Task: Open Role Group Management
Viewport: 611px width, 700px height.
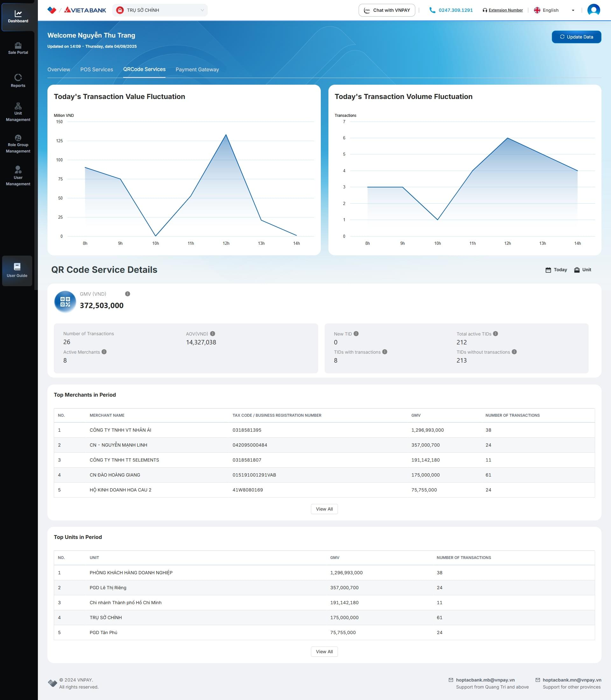Action: click(18, 144)
